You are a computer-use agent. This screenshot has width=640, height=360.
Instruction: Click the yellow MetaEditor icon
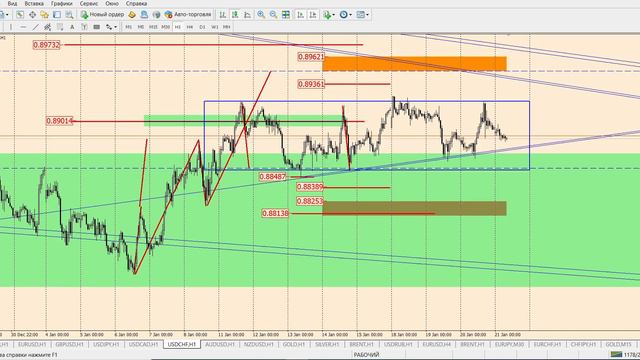click(x=132, y=15)
